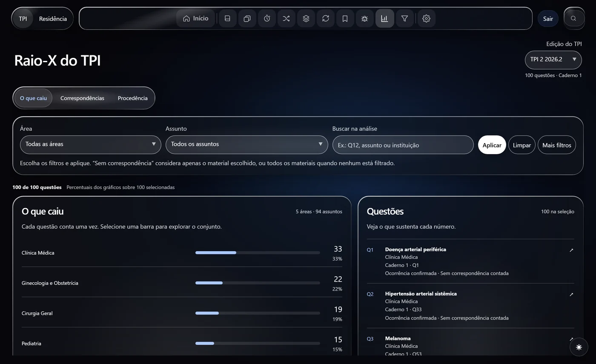Switch to the TPI mode
596x364 pixels.
click(23, 18)
